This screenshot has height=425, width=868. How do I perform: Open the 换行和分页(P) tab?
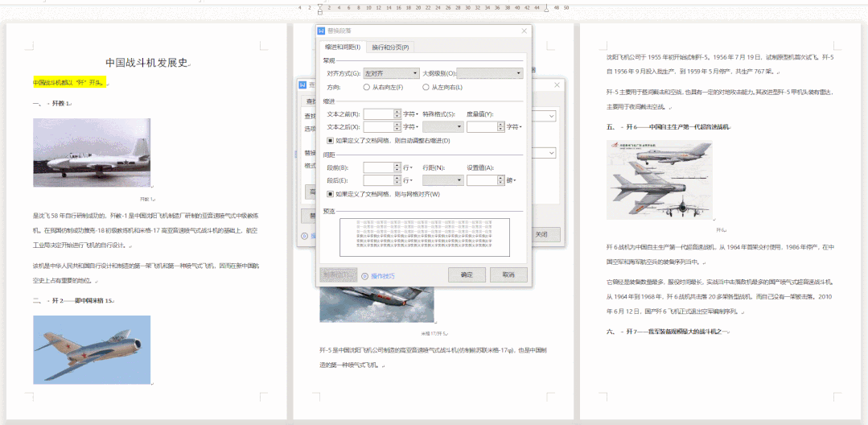click(x=390, y=47)
